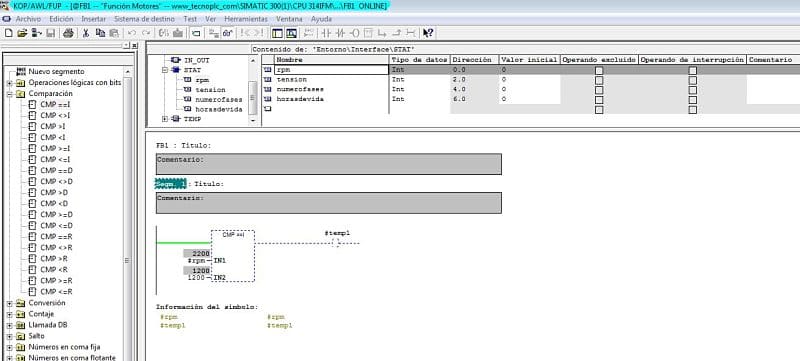Click the Copy toolbar icon
800x361 pixels.
pyautogui.click(x=100, y=33)
